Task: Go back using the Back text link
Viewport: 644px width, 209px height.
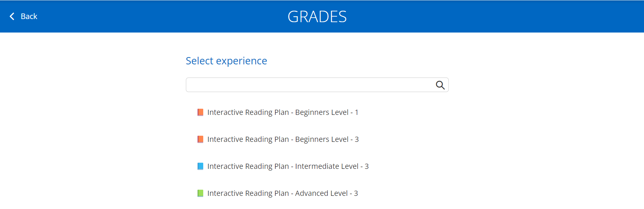Action: (x=29, y=16)
